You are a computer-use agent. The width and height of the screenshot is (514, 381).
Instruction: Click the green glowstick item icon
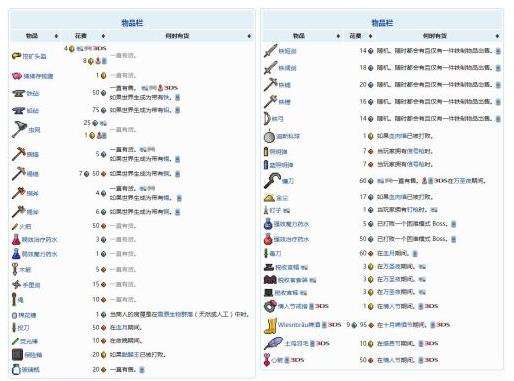coord(15,341)
